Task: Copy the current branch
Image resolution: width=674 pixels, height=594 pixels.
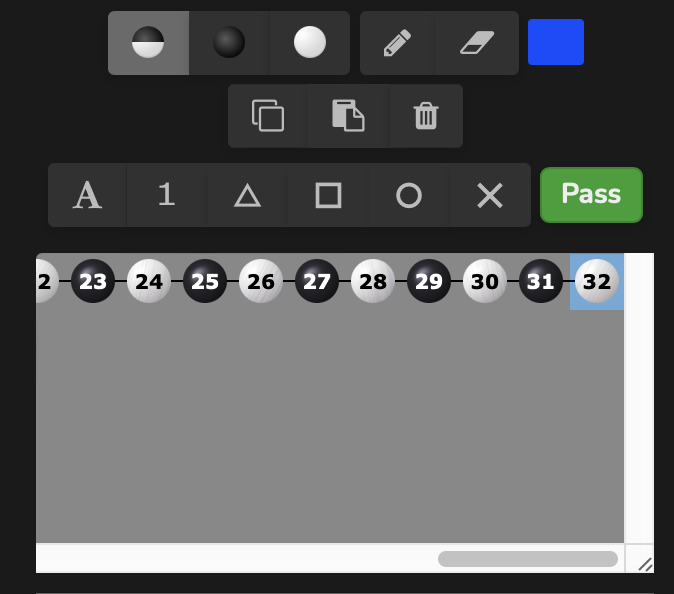Action: [268, 116]
